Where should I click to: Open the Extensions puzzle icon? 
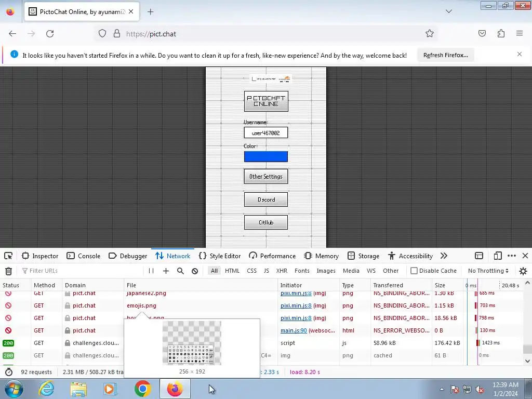pos(501,33)
